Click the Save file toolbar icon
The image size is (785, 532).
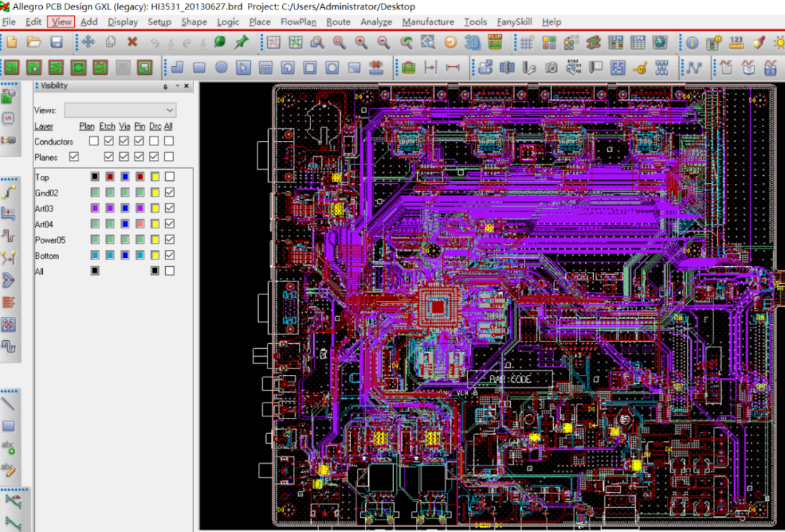pos(56,42)
